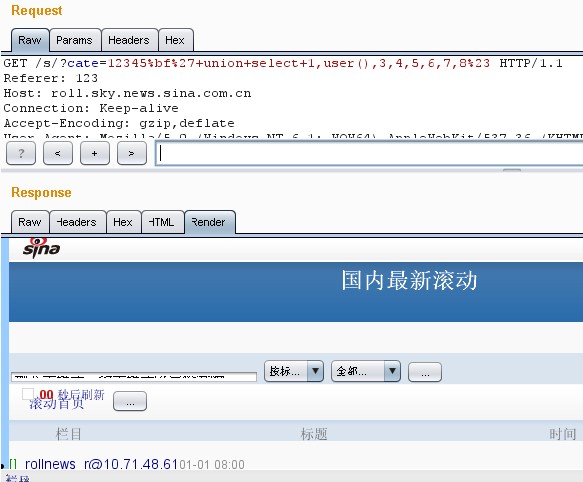
Task: Click the 01-01 08:00 timestamp
Action: coord(212,465)
